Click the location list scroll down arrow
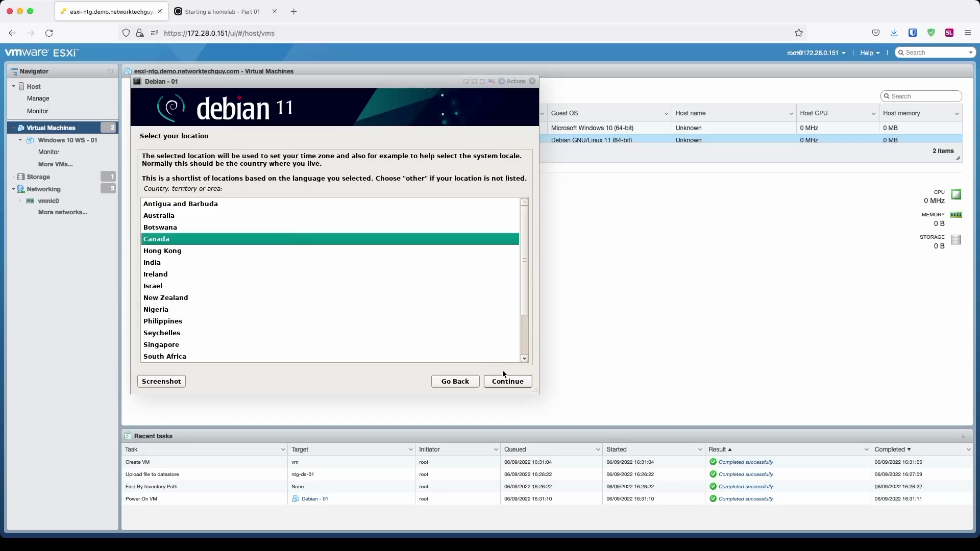The image size is (980, 551). 524,359
